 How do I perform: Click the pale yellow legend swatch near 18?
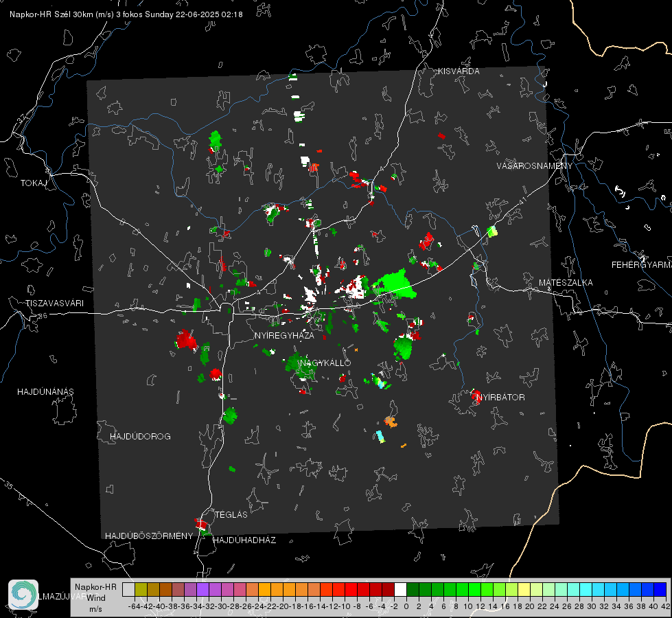pos(524,589)
